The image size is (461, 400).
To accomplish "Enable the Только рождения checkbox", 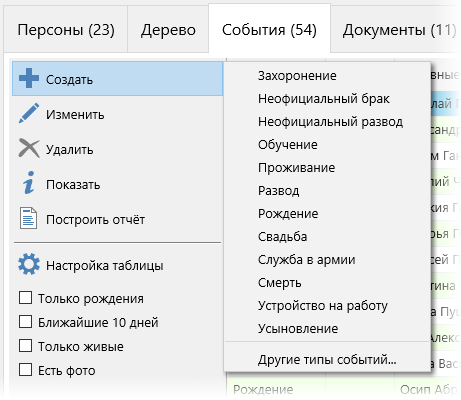I will point(26,298).
